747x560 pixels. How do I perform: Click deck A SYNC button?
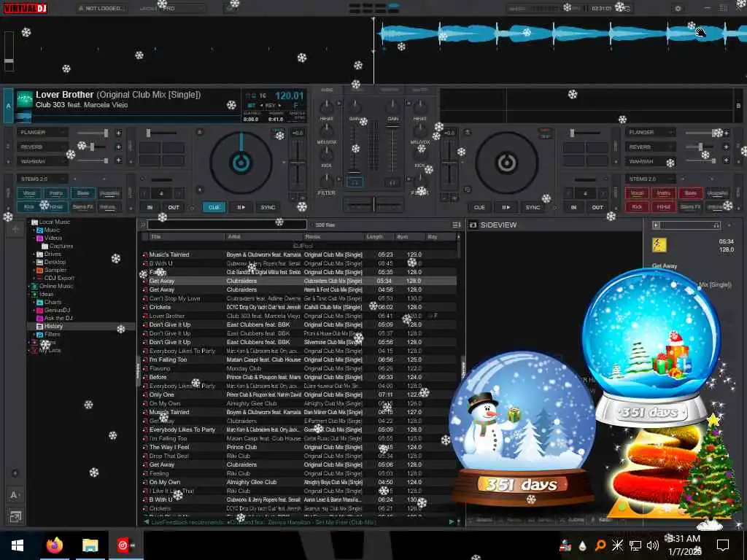click(268, 207)
